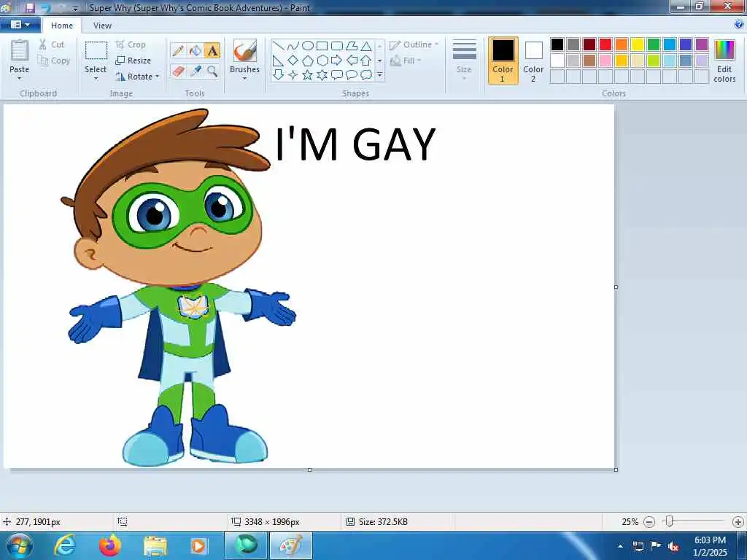Open the Outline dropdown
Viewport: 747px width, 560px height.
(x=414, y=44)
